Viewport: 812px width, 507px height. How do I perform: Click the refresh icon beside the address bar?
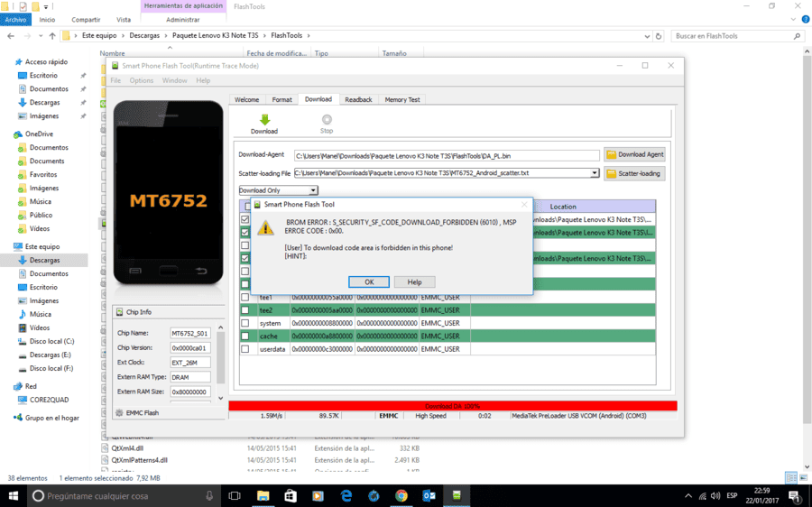(659, 36)
